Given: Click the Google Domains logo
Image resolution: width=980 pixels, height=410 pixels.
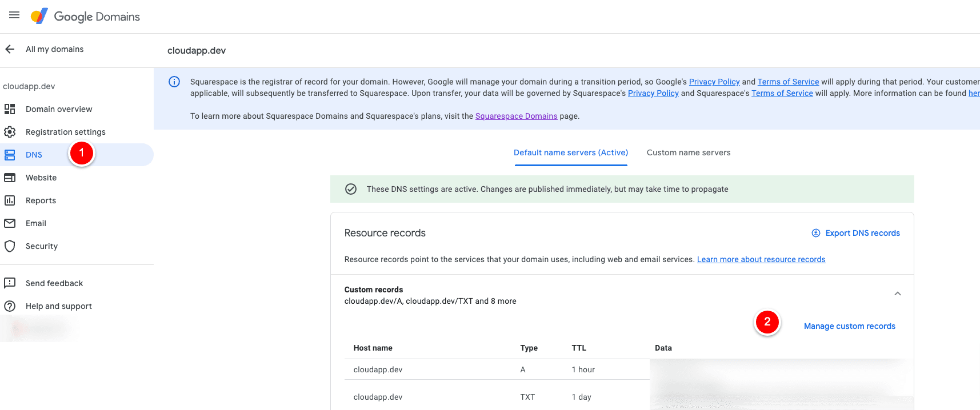Looking at the screenshot, I should (x=86, y=17).
